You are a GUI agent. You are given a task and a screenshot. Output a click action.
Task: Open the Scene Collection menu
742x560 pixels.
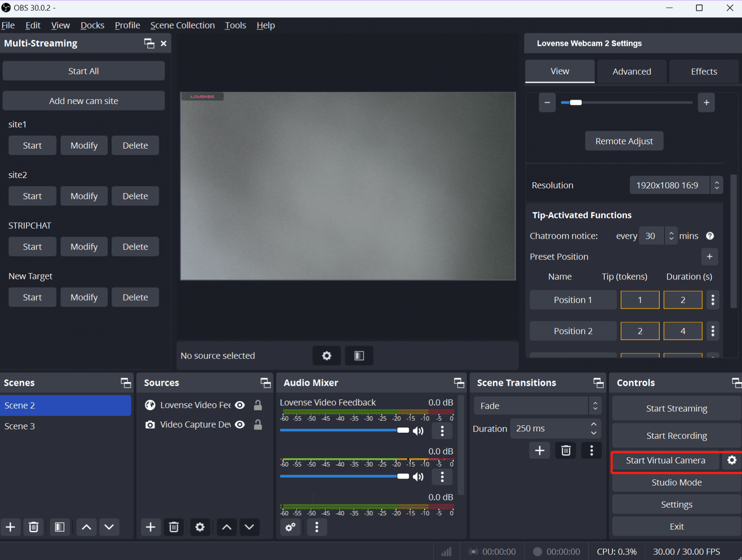coord(182,25)
